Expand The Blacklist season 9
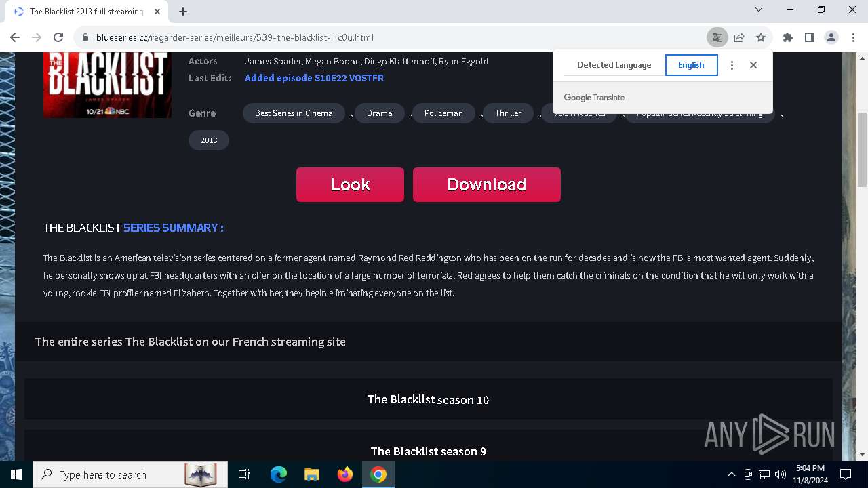Viewport: 868px width, 488px height. tap(428, 446)
